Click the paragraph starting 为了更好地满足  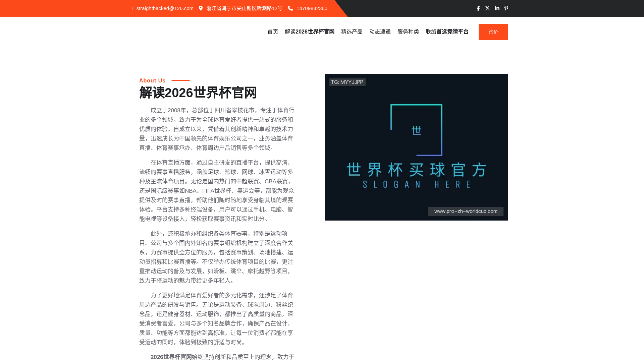[217, 319]
